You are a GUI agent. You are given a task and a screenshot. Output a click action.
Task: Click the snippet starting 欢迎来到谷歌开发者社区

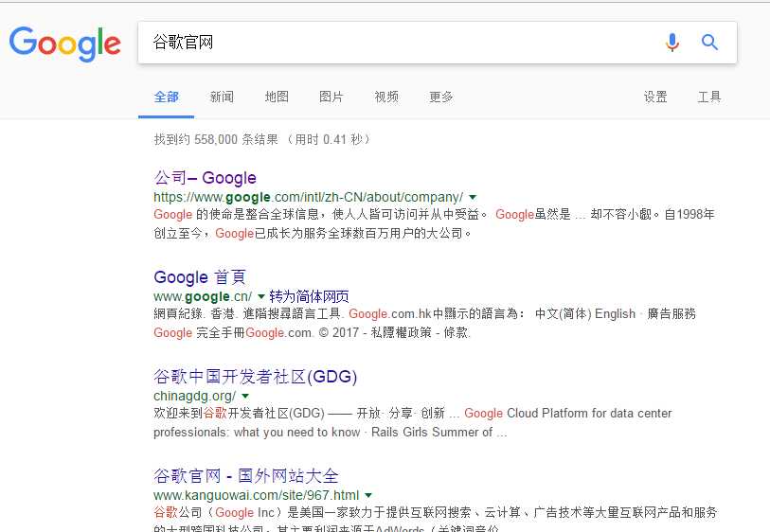[x=413, y=422]
